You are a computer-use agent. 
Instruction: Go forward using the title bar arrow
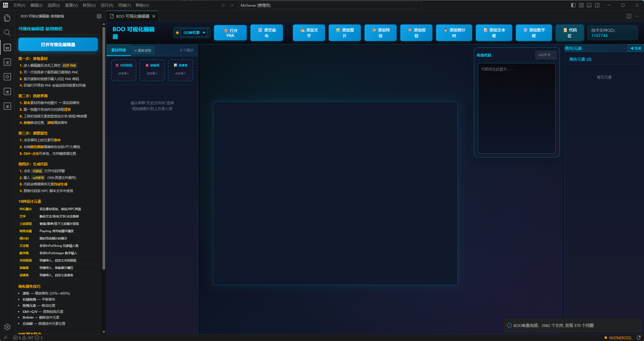tap(231, 5)
